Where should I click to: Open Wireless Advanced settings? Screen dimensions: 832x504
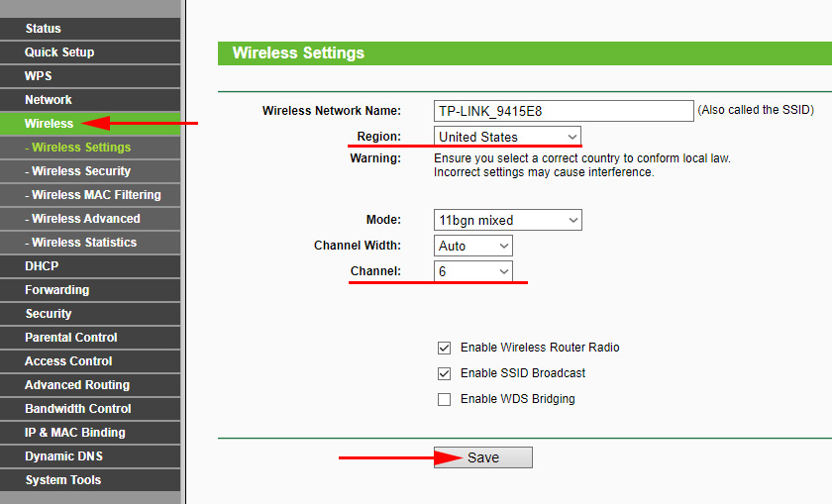click(85, 219)
